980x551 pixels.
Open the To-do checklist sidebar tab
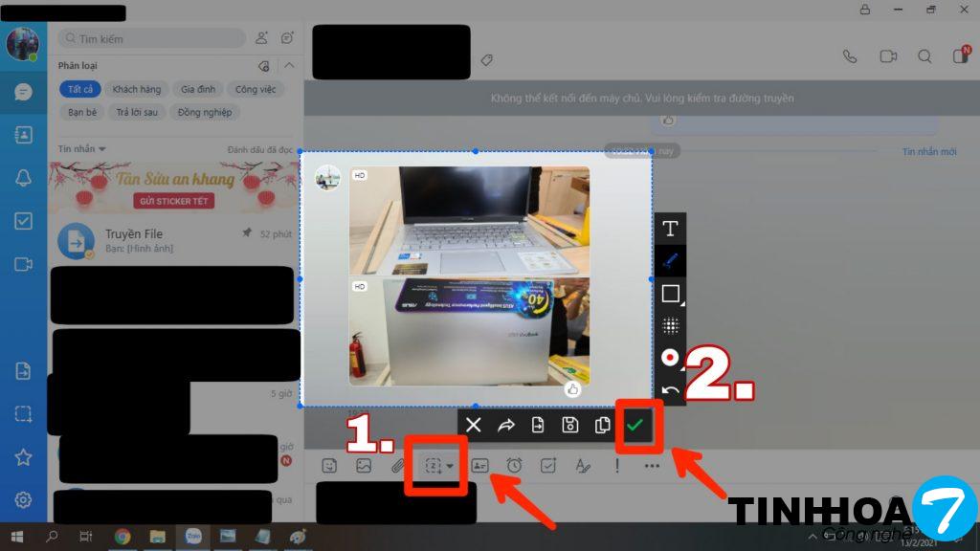[23, 221]
